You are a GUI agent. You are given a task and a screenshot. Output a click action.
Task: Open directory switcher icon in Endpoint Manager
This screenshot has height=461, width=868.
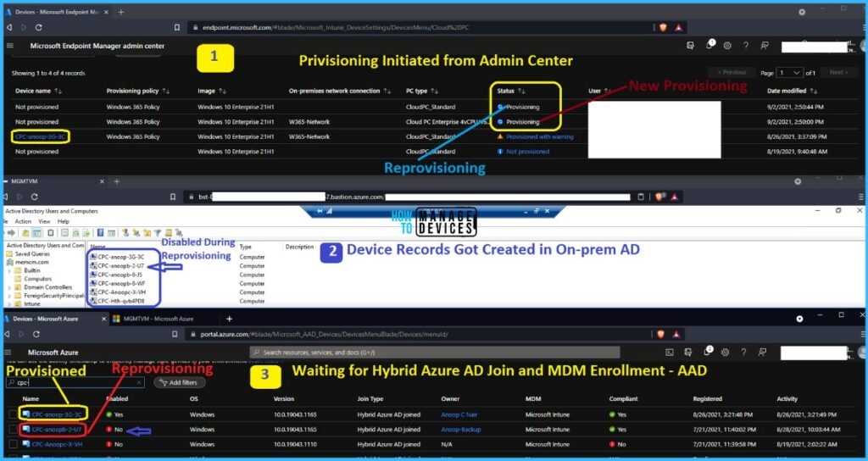(690, 46)
